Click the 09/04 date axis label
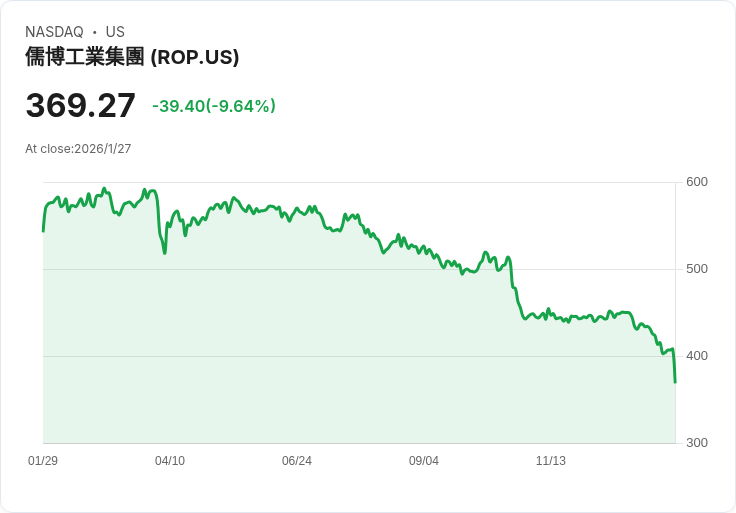The height and width of the screenshot is (513, 736). pos(424,461)
